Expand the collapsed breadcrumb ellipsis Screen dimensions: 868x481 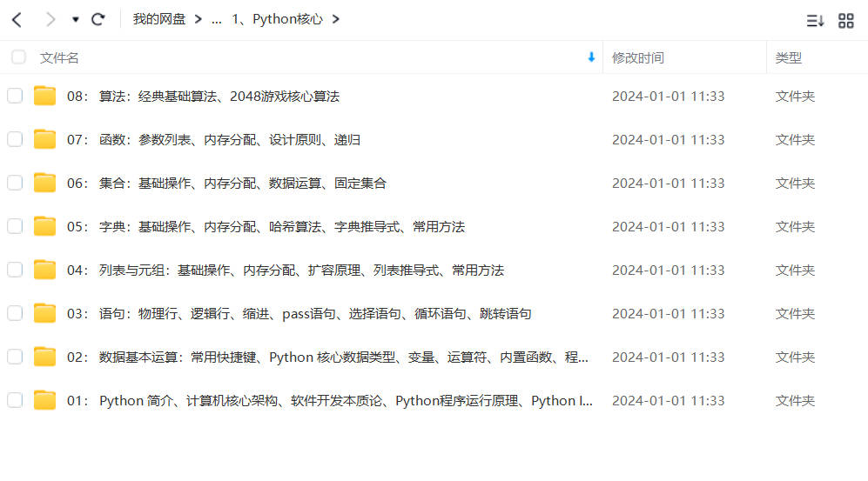217,20
